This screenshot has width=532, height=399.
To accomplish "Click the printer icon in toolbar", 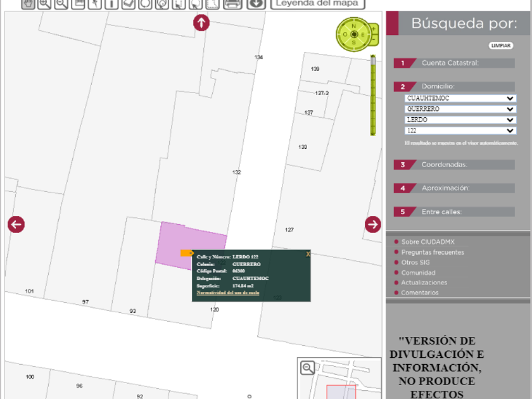I will click(232, 4).
